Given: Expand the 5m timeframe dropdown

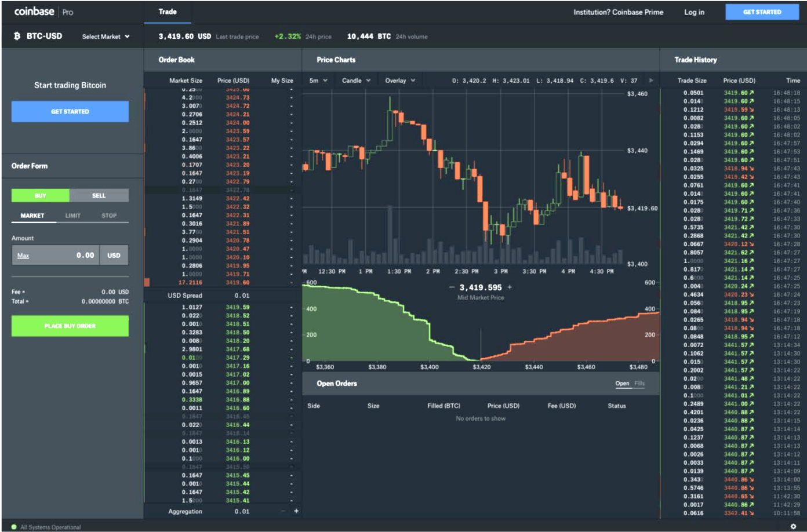Looking at the screenshot, I should coord(318,81).
